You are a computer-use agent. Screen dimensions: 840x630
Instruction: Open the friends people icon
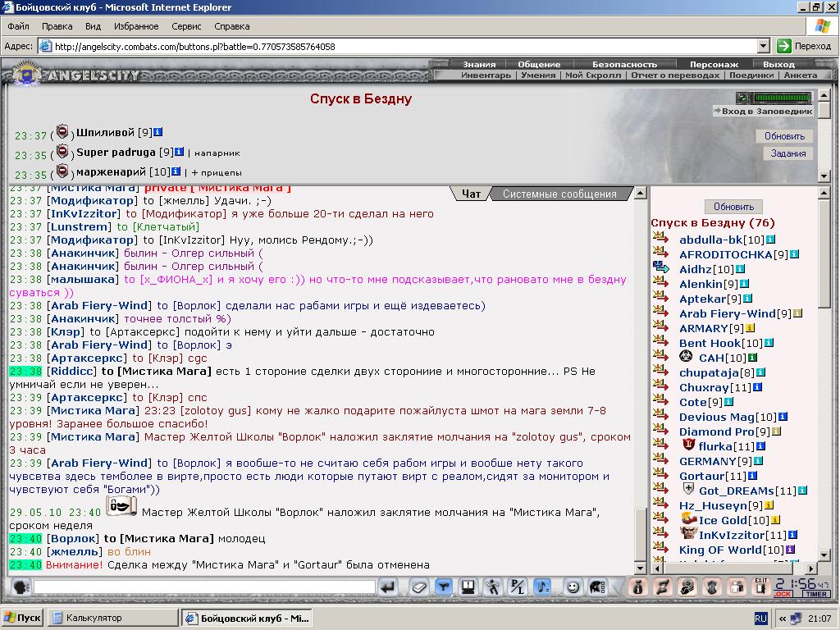[737, 587]
